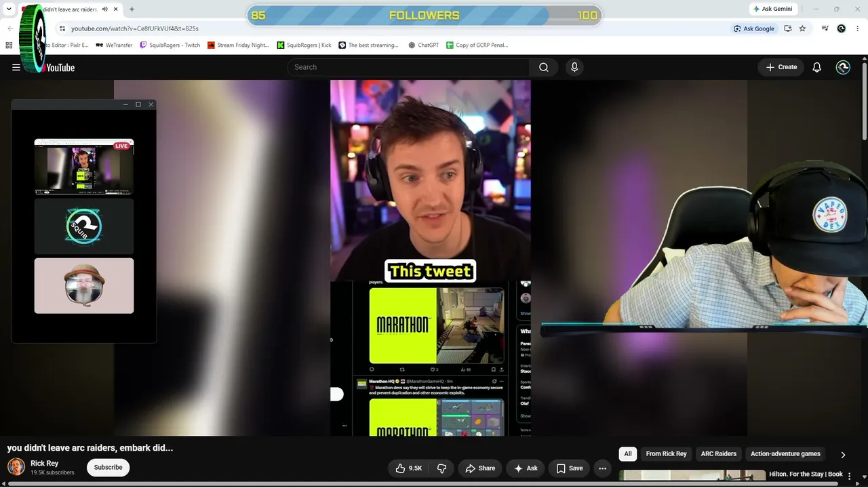Subscribe to Rick Rey's channel
Image resolution: width=868 pixels, height=488 pixels.
[108, 468]
